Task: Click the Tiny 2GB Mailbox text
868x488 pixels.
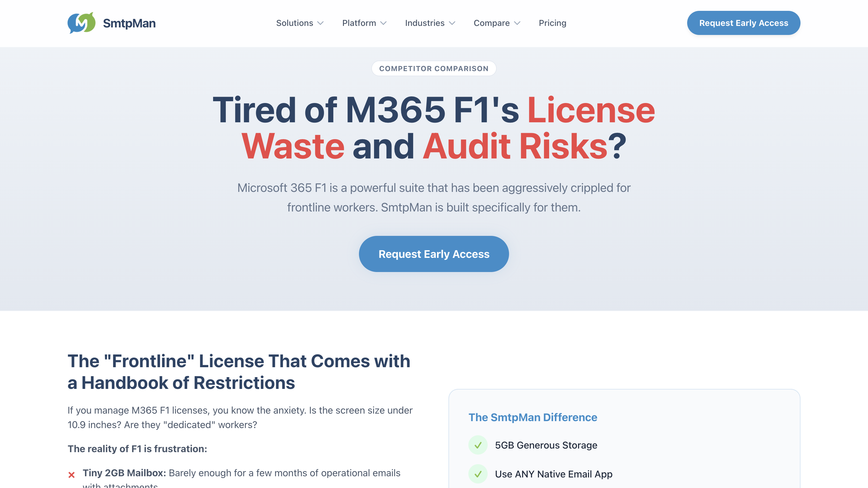Action: tap(124, 473)
